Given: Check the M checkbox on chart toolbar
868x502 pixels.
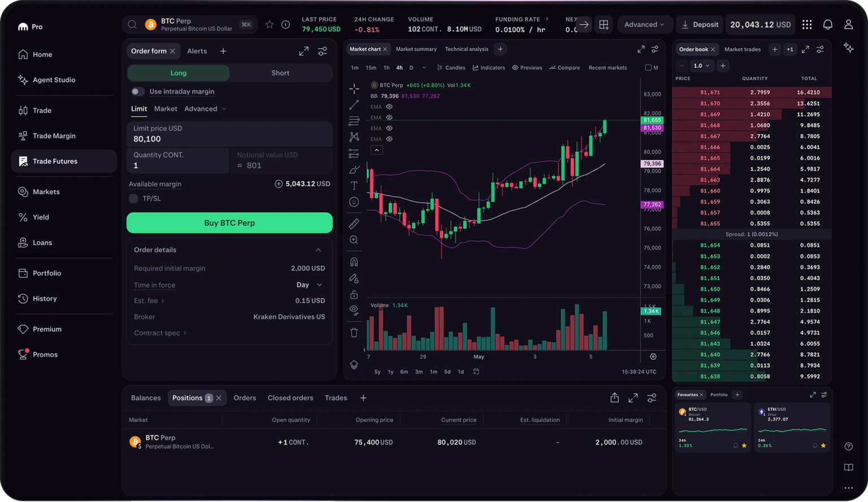Looking at the screenshot, I should click(x=648, y=68).
